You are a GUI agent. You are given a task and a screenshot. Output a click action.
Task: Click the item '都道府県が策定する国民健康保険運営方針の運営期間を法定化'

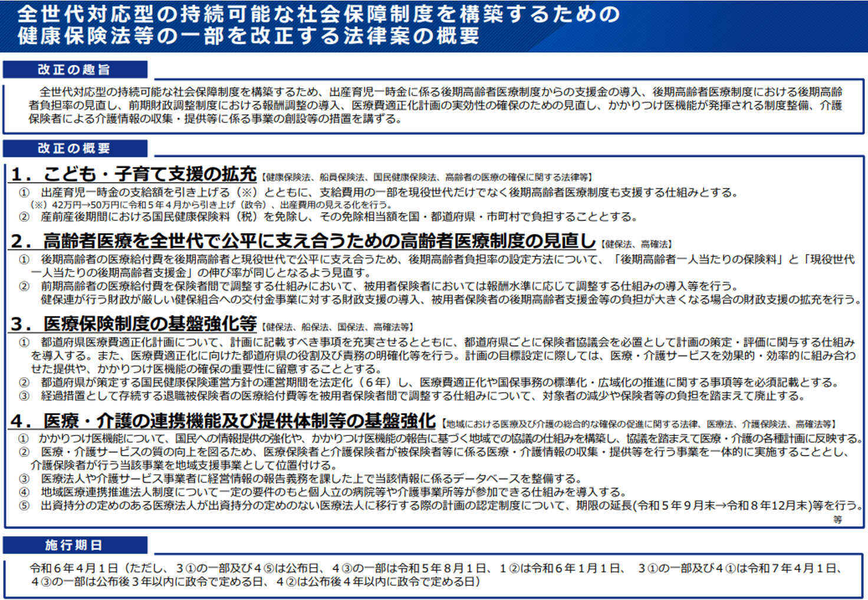(429, 383)
